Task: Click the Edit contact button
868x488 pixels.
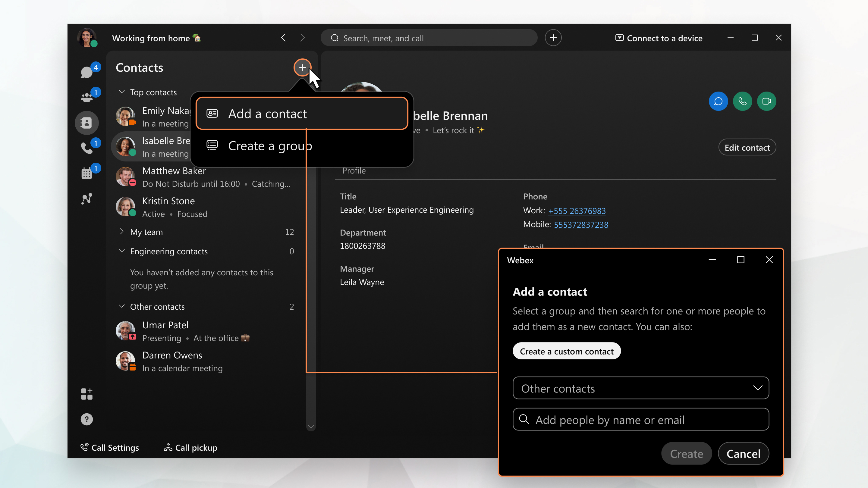Action: click(747, 148)
